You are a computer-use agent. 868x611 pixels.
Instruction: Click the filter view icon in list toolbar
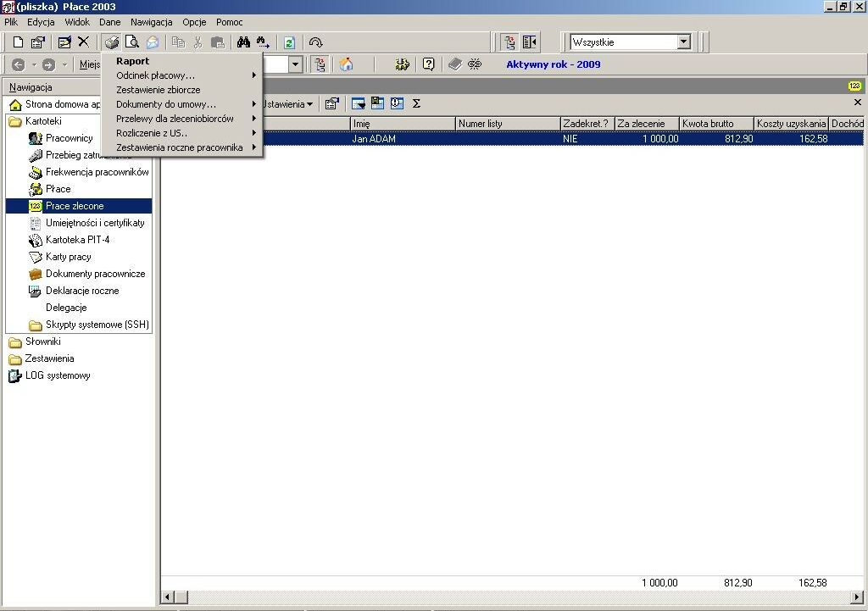(359, 103)
